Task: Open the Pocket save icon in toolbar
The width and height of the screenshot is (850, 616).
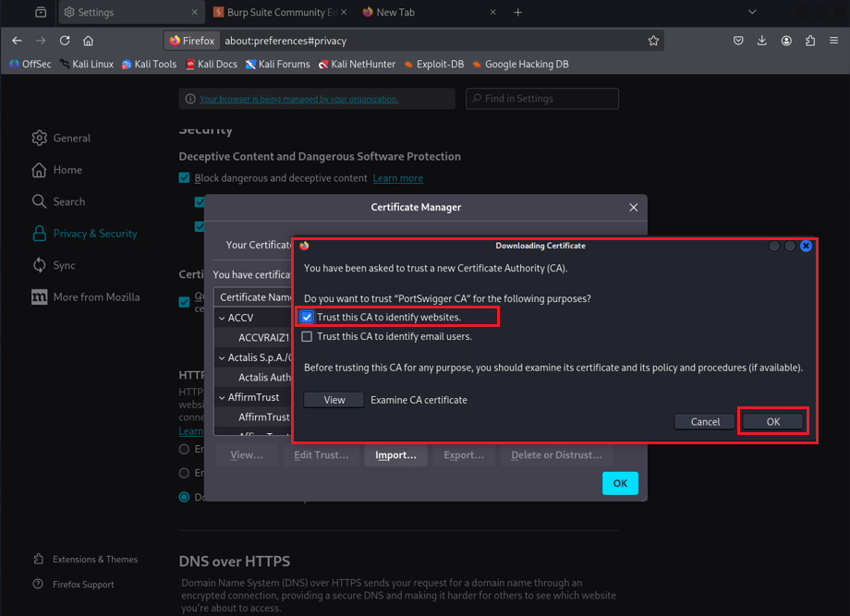Action: click(x=738, y=41)
